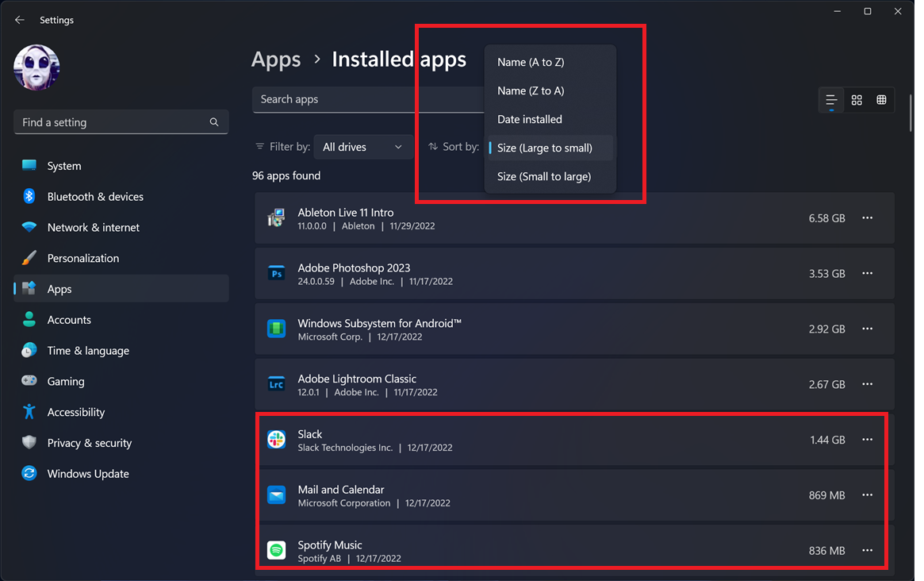This screenshot has width=924, height=581.
Task: Click the Slack app icon
Action: pos(276,439)
